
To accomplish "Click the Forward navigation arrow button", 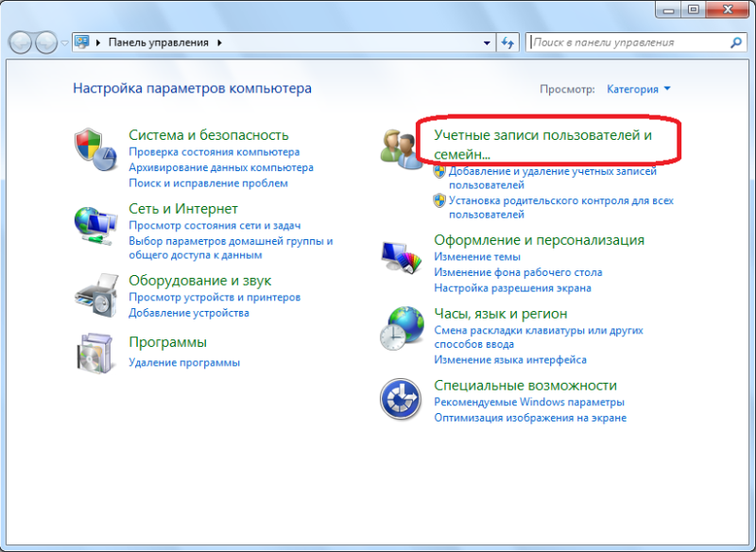I will click(46, 43).
